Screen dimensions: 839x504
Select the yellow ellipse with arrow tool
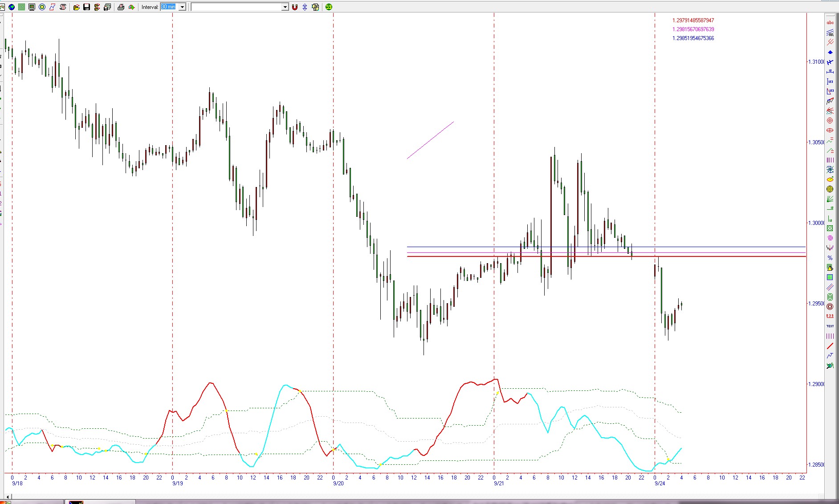pyautogui.click(x=830, y=179)
